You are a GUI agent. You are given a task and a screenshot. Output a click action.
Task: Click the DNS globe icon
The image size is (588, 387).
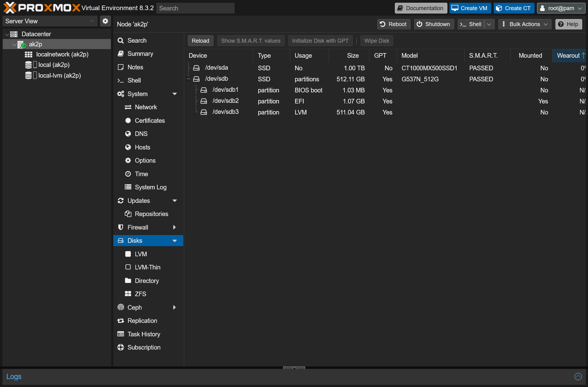(128, 134)
